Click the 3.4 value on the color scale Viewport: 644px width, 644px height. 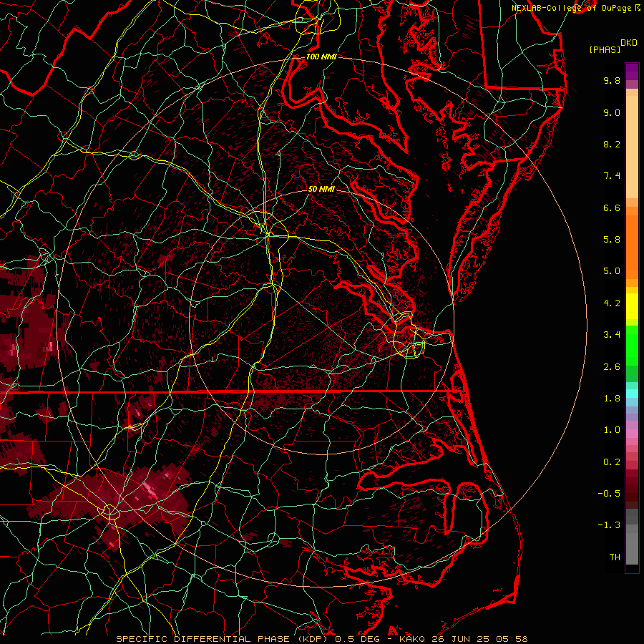[612, 335]
